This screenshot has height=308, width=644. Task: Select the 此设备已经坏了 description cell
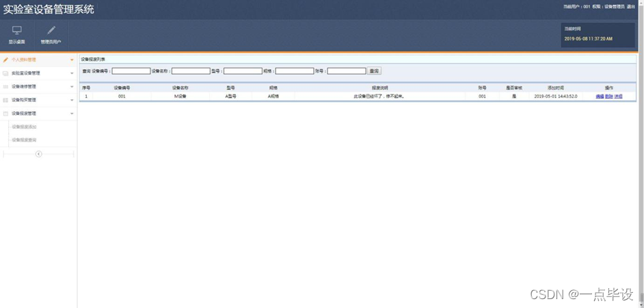pos(379,97)
